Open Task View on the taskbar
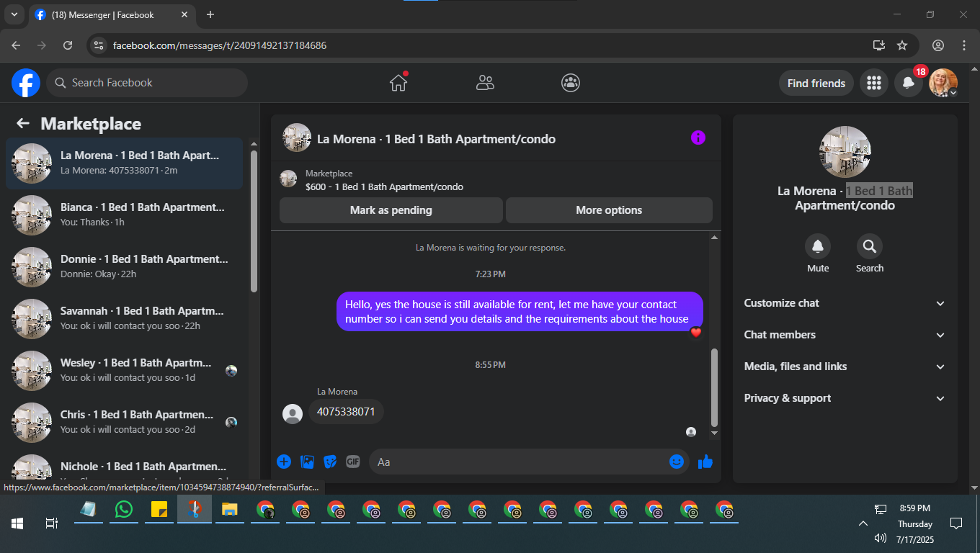This screenshot has height=553, width=980. pyautogui.click(x=52, y=523)
